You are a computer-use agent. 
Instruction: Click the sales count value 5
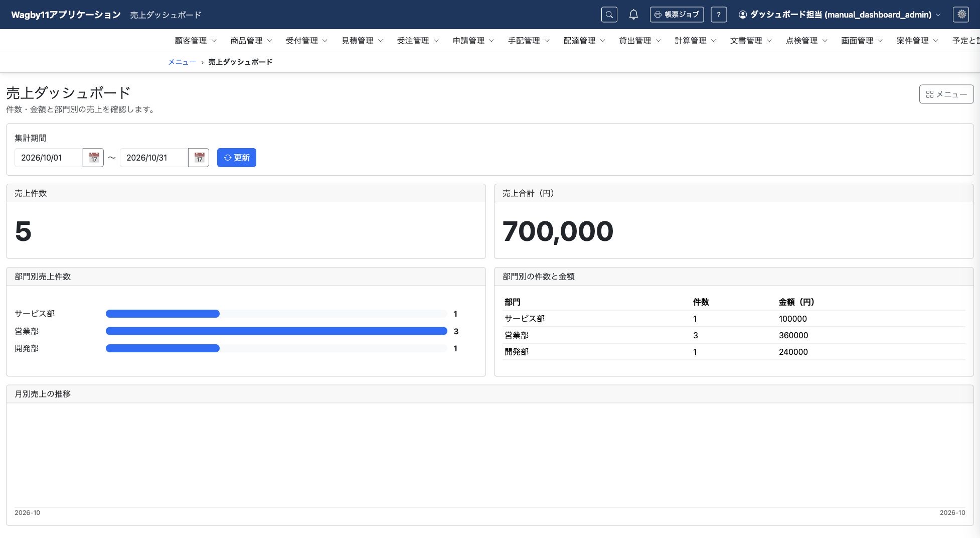[23, 231]
